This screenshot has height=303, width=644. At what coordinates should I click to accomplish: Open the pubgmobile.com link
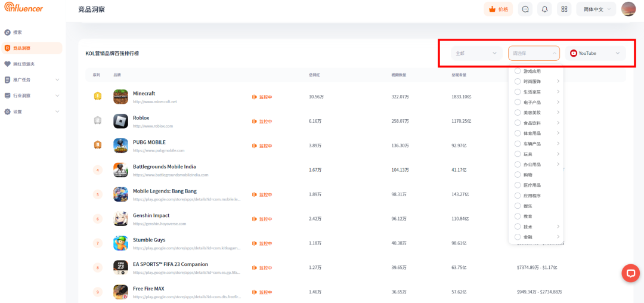[159, 151]
